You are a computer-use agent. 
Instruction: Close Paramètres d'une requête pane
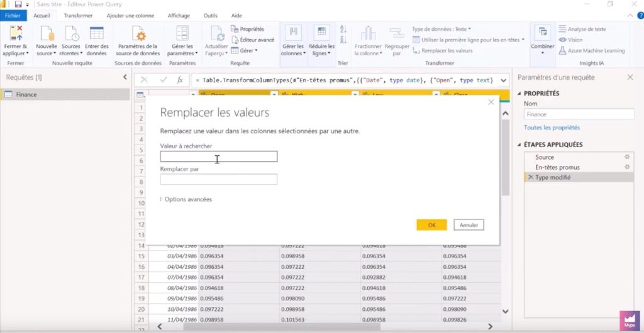coord(630,77)
